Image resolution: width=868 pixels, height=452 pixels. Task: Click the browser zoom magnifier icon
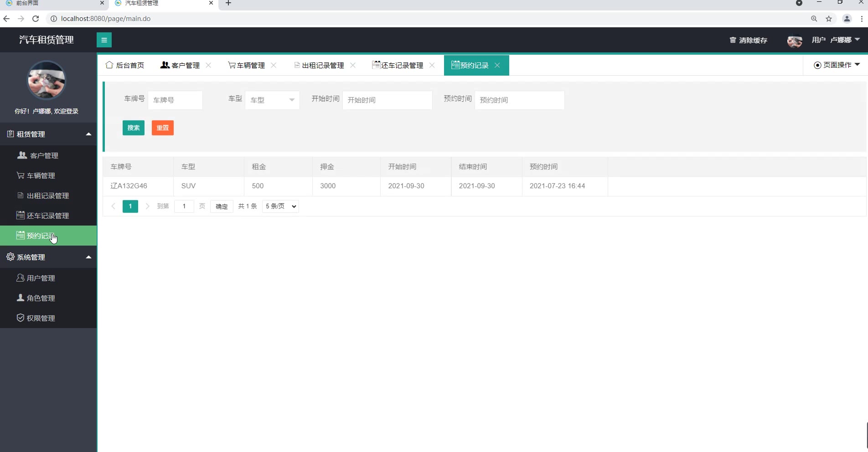coord(814,19)
